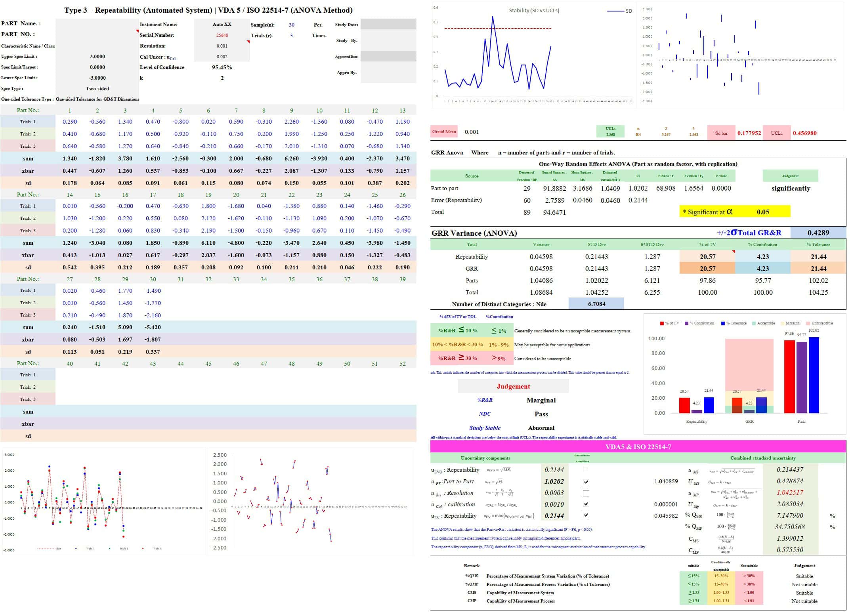Click the significance alpha 0.05 cell
Viewport: 852px width, 616px height.
click(762, 212)
